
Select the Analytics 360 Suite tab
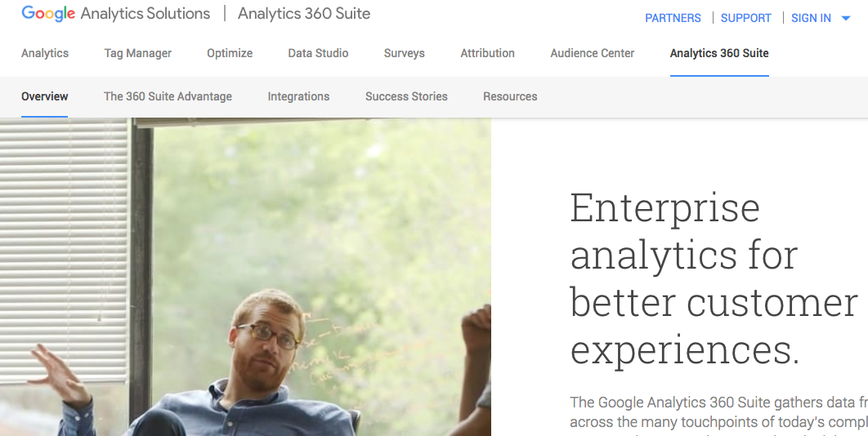click(x=719, y=53)
